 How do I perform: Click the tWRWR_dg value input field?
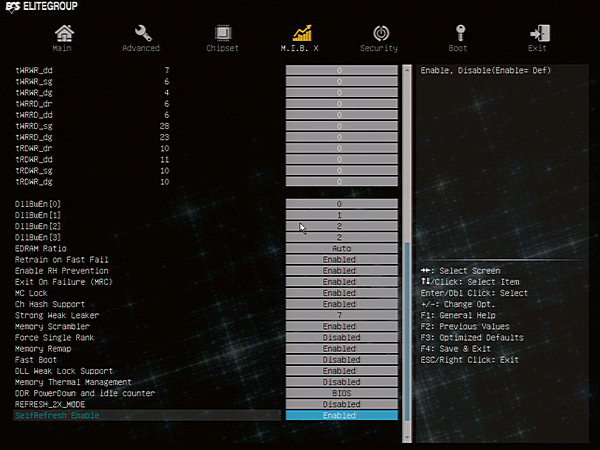[342, 92]
